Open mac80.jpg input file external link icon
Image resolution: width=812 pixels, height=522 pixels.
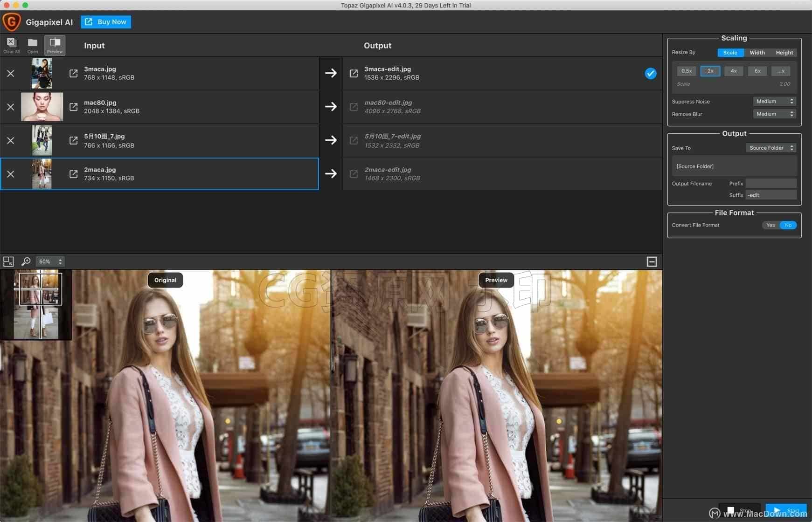tap(74, 107)
